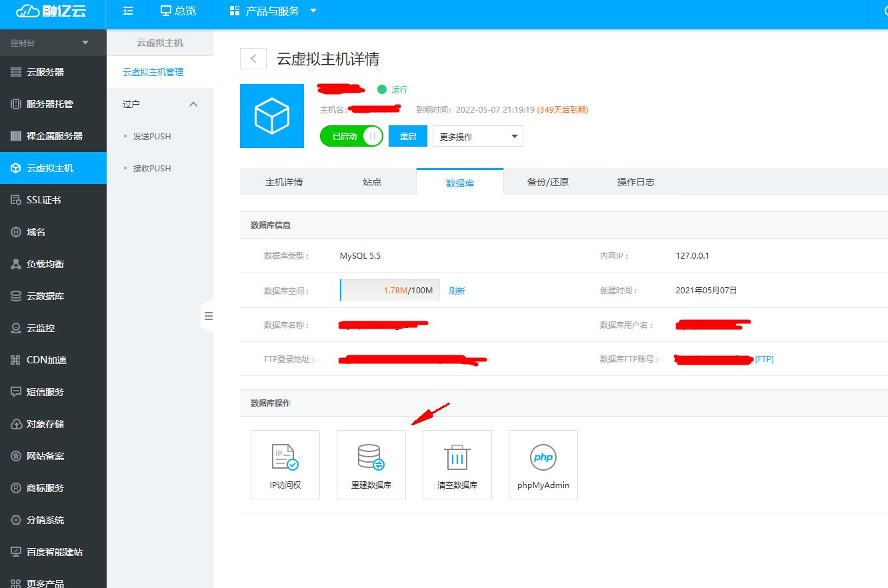Viewport: 888px width, 588px height.
Task: Collapse sidebar using top hamburger icon
Action: point(128,11)
